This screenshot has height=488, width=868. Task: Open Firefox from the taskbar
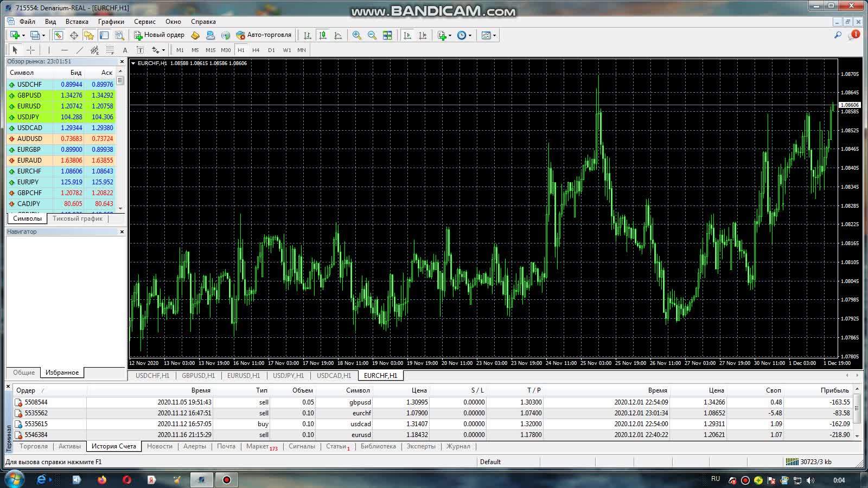tap(102, 480)
